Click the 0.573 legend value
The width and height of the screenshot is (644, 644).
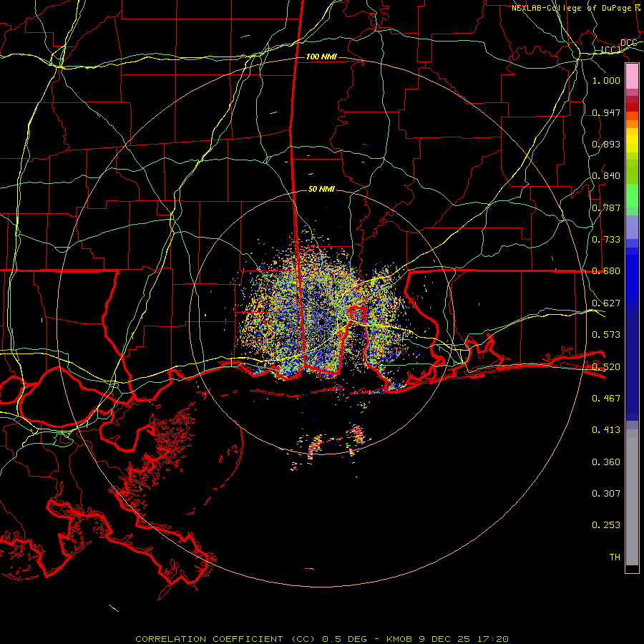tap(606, 334)
